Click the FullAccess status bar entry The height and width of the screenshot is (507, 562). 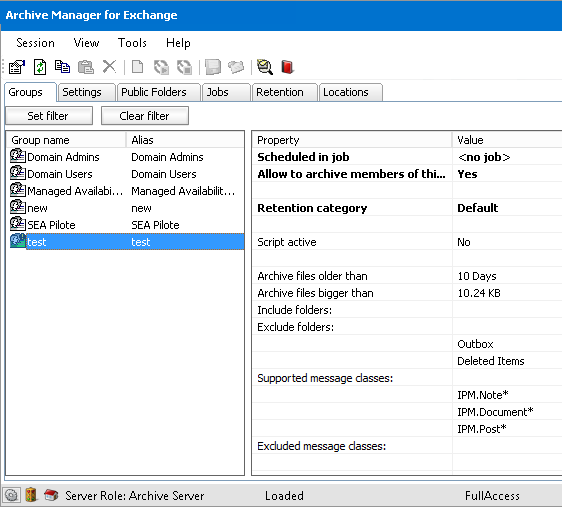[492, 496]
